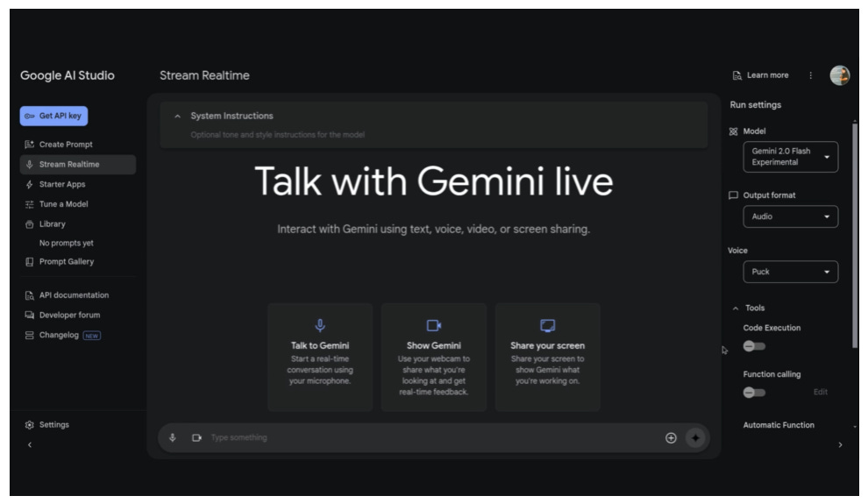
Task: Select Stream Realtime in the sidebar
Action: [77, 165]
